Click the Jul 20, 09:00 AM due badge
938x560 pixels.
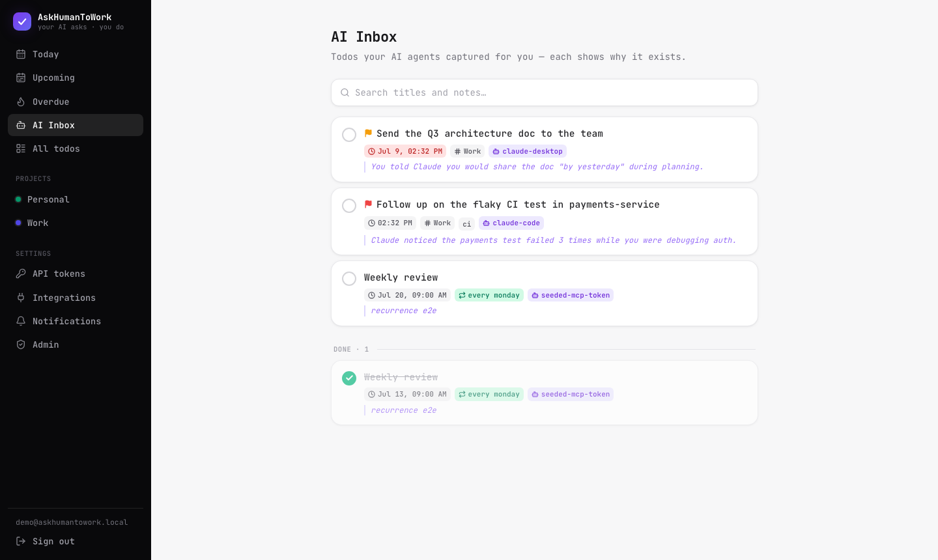pyautogui.click(x=407, y=295)
